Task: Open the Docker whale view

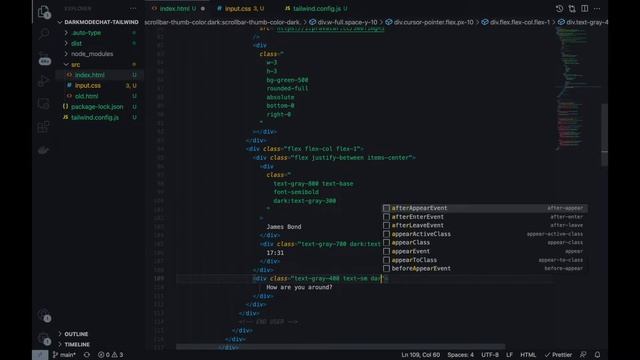Action: coord(44,150)
